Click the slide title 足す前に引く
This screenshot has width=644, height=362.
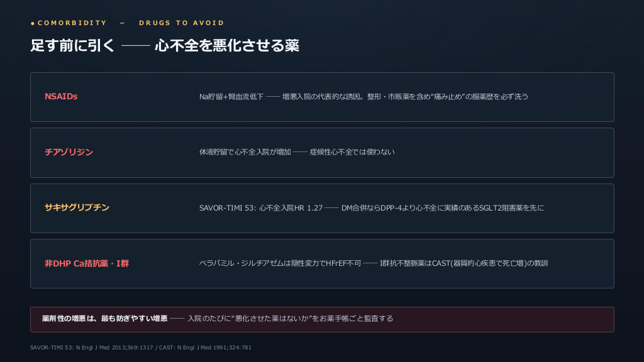72,45
